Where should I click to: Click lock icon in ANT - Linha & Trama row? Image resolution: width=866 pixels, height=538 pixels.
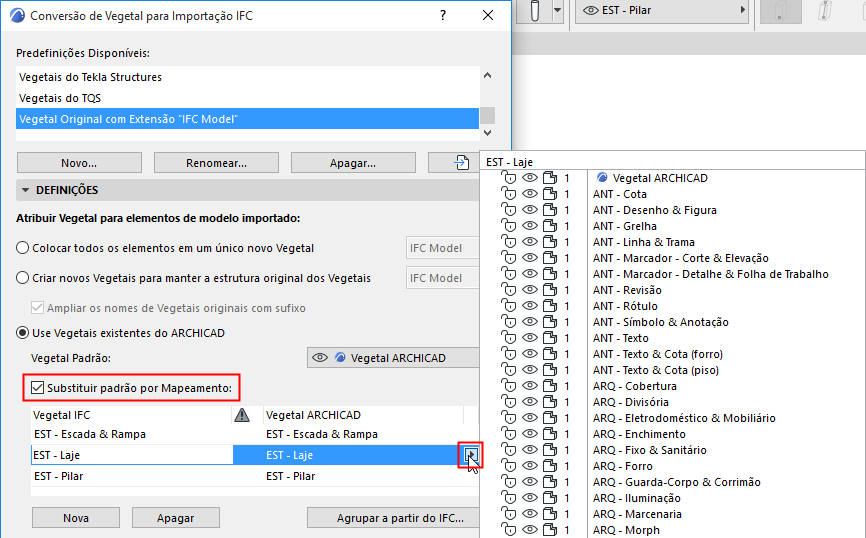(509, 242)
